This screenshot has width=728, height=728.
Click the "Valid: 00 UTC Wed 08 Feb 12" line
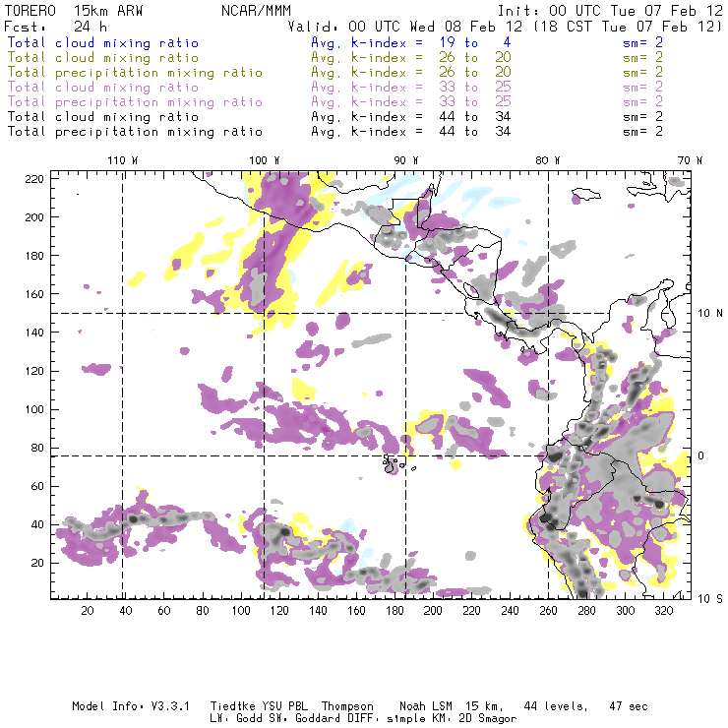tap(405, 27)
